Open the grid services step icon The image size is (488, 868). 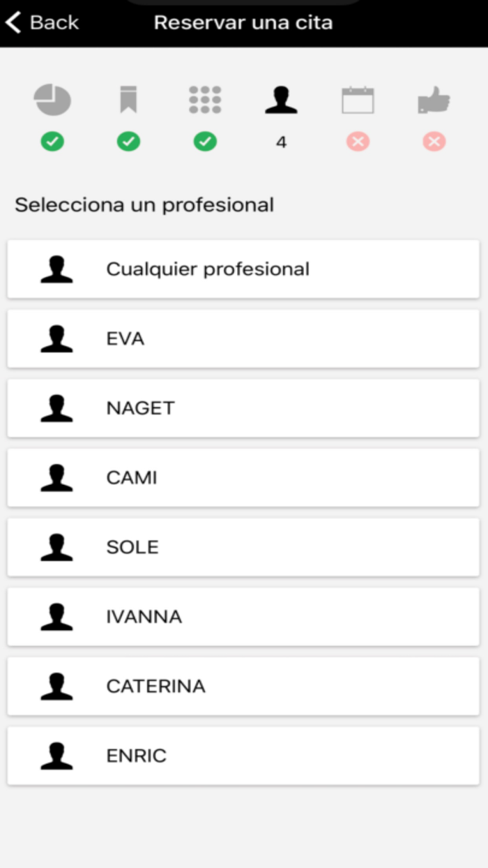(x=205, y=100)
